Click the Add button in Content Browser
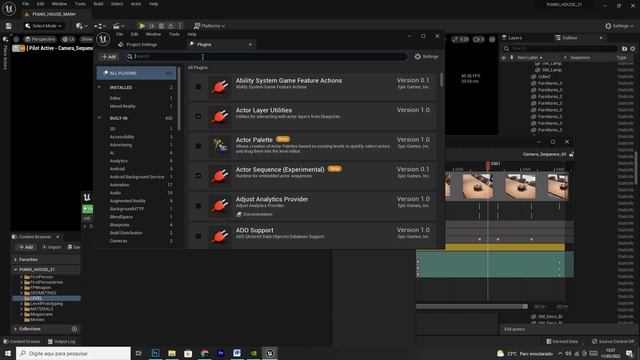Image resolution: width=640 pixels, height=360 pixels. [26, 247]
